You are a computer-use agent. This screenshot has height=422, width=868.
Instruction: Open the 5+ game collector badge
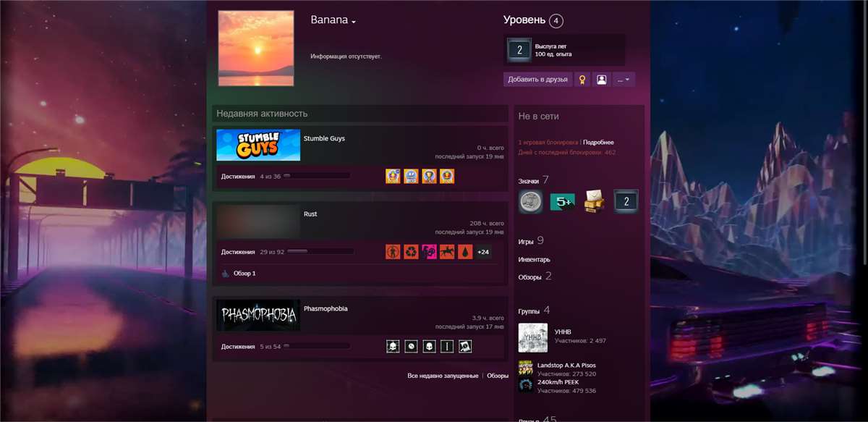click(562, 203)
